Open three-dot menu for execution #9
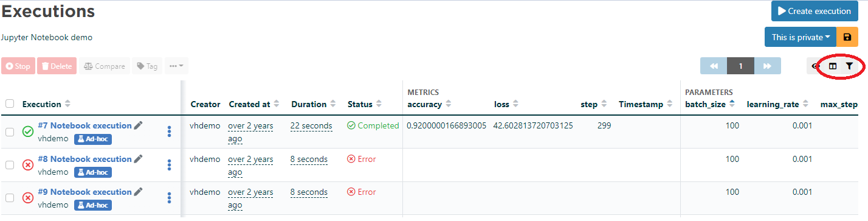The height and width of the screenshot is (221, 868). (170, 198)
